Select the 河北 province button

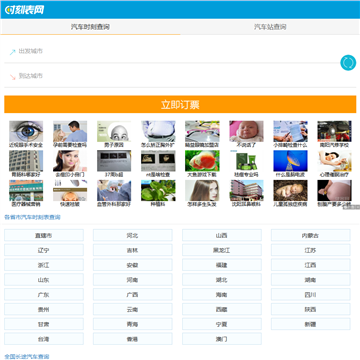(133, 235)
